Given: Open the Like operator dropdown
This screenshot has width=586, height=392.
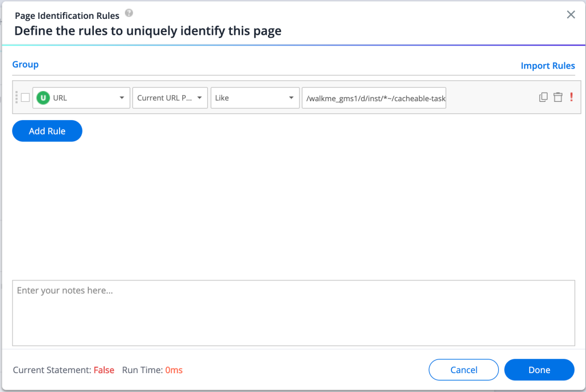Looking at the screenshot, I should [x=255, y=98].
